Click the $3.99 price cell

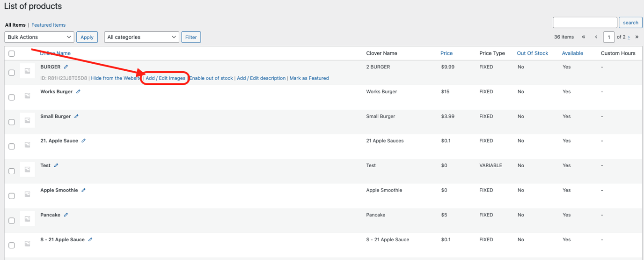448,116
